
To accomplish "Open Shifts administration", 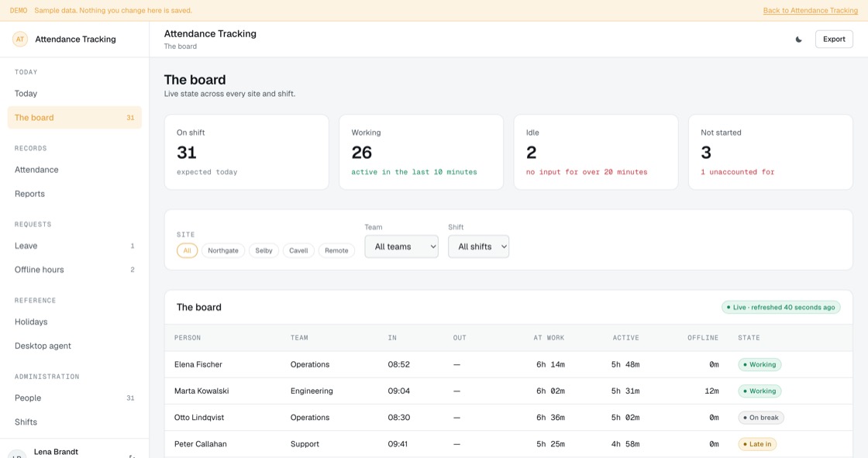I will pyautogui.click(x=74, y=422).
